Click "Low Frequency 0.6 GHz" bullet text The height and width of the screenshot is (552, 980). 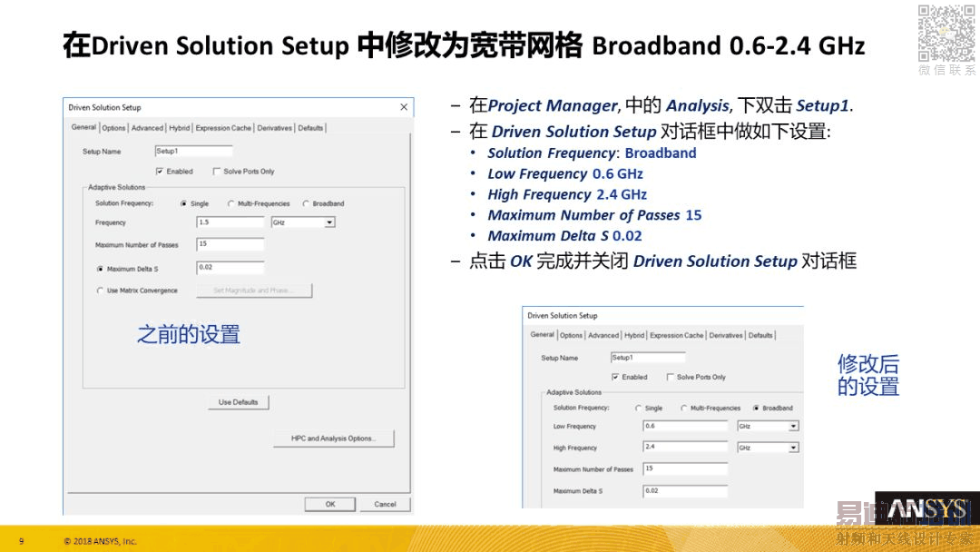(x=565, y=173)
